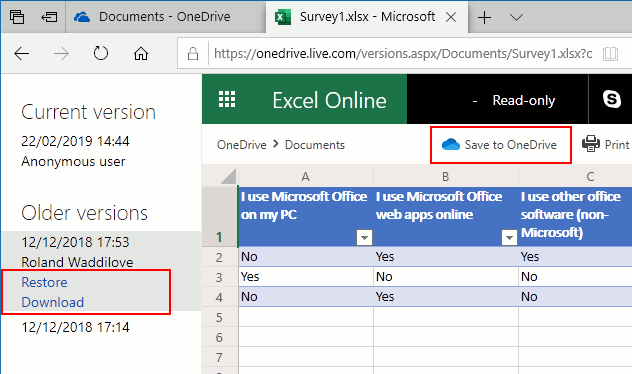This screenshot has width=632, height=374.
Task: Click the Home button
Action: pos(141,53)
